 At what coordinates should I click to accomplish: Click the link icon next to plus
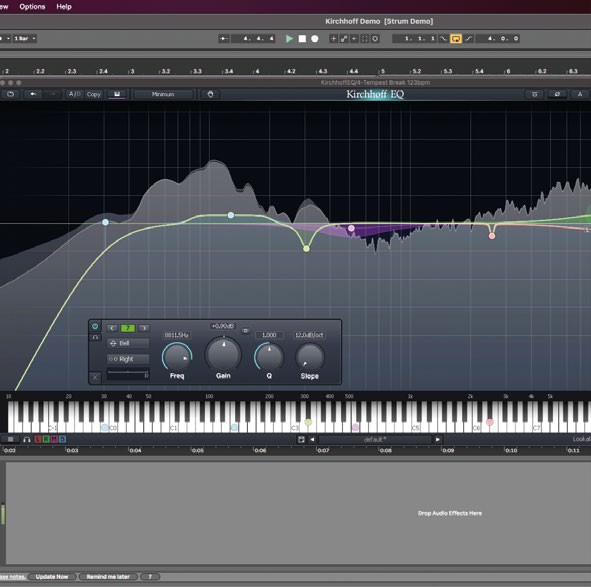click(x=344, y=38)
